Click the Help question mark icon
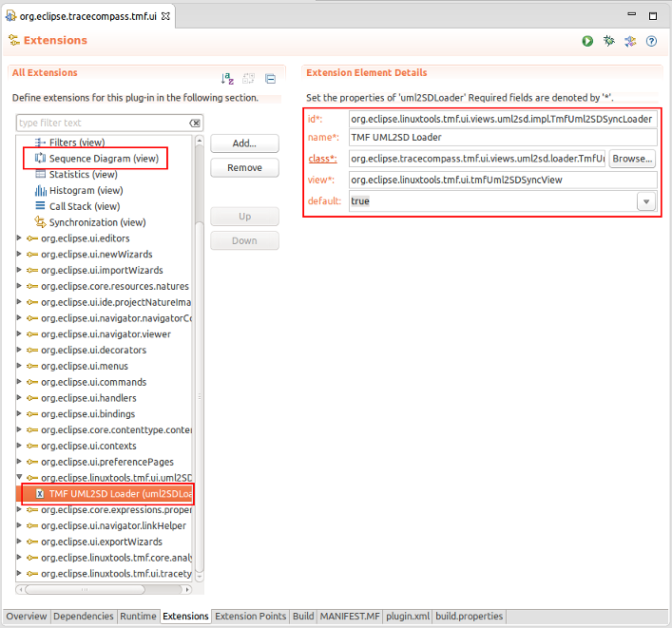Viewport: 672px width, 628px height. coord(651,41)
